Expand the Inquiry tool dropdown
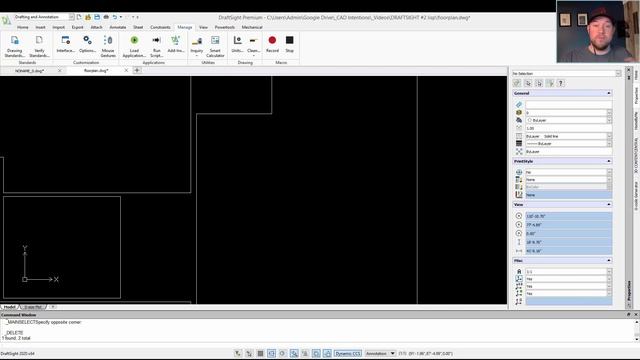 (197, 56)
